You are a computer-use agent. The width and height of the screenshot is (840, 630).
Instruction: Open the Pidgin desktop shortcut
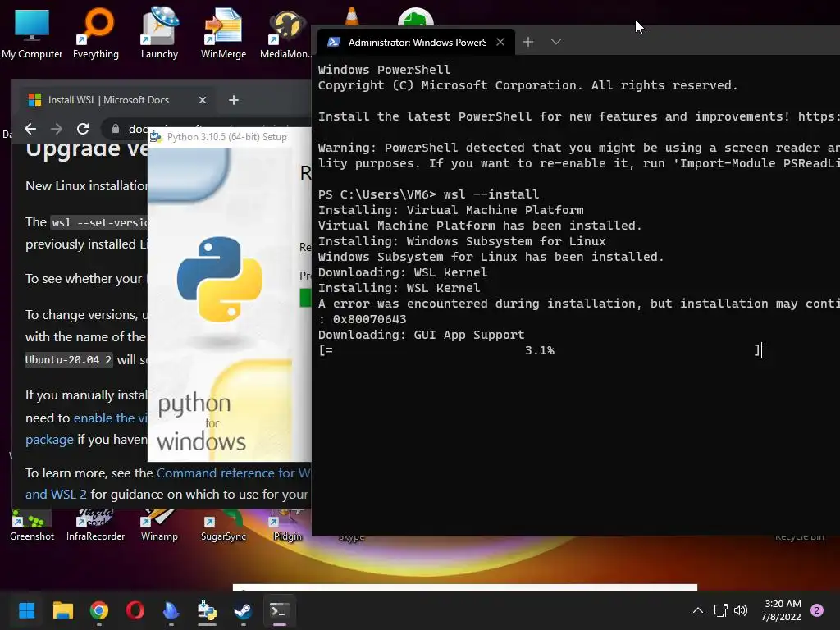tap(288, 526)
